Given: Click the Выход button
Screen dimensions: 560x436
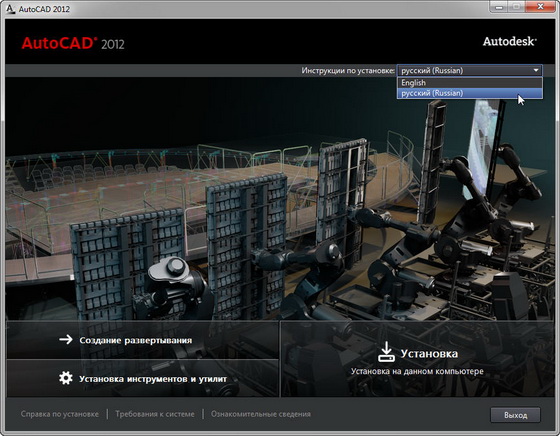Looking at the screenshot, I should click(x=515, y=415).
